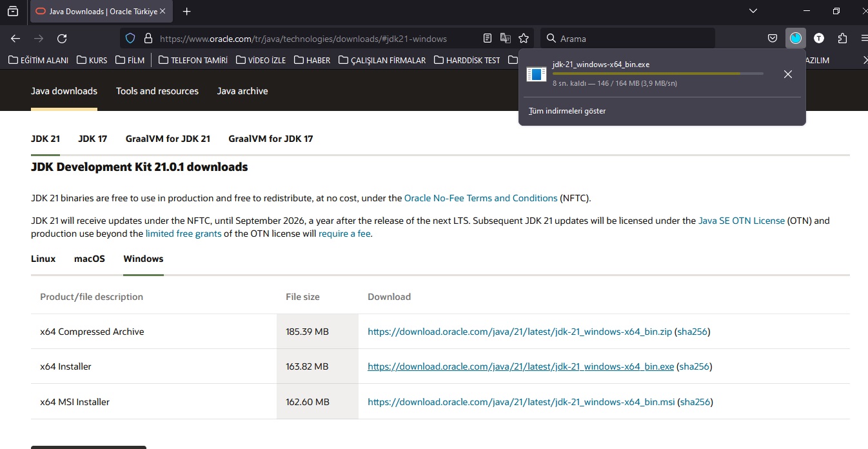
Task: Open KURS bookmark folder
Action: click(92, 60)
